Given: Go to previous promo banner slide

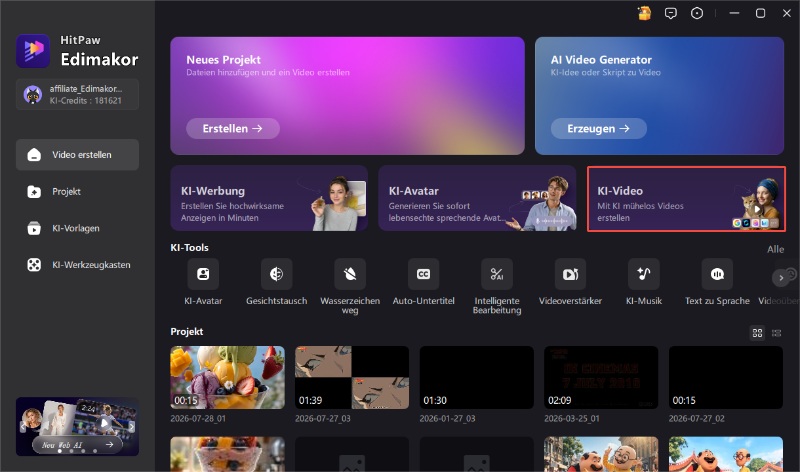Looking at the screenshot, I should (x=23, y=426).
